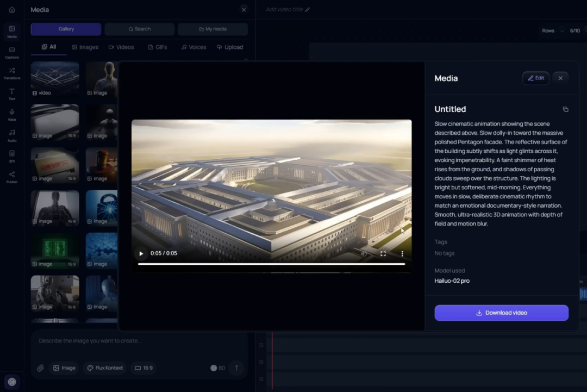Open the SFX sidebar section
The width and height of the screenshot is (587, 392).
[x=11, y=156]
